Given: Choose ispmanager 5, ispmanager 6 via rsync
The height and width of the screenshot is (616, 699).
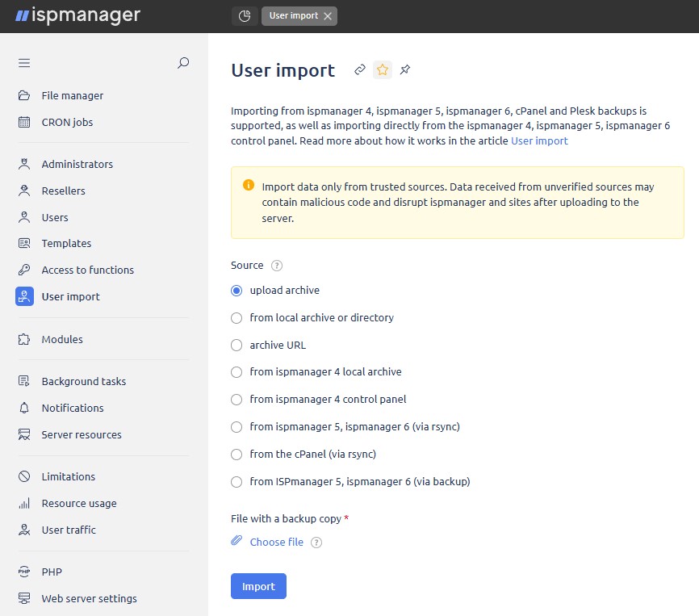Looking at the screenshot, I should (x=236, y=427).
